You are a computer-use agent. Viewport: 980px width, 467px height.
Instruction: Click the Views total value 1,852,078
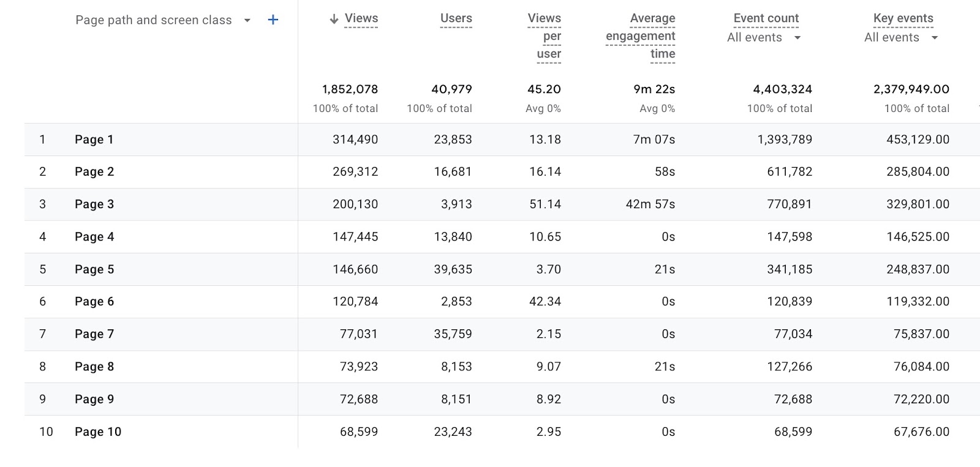(x=350, y=89)
